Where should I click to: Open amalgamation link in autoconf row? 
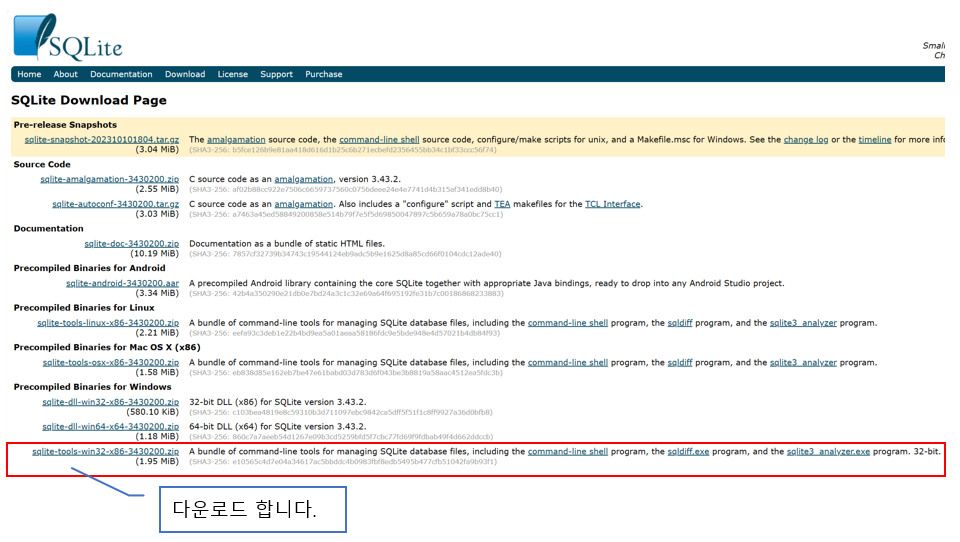[304, 204]
